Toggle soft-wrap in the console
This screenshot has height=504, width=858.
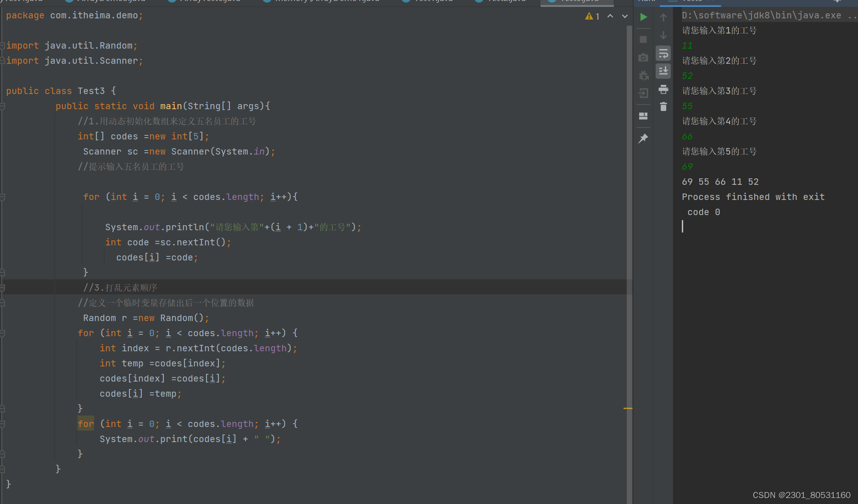pyautogui.click(x=663, y=53)
